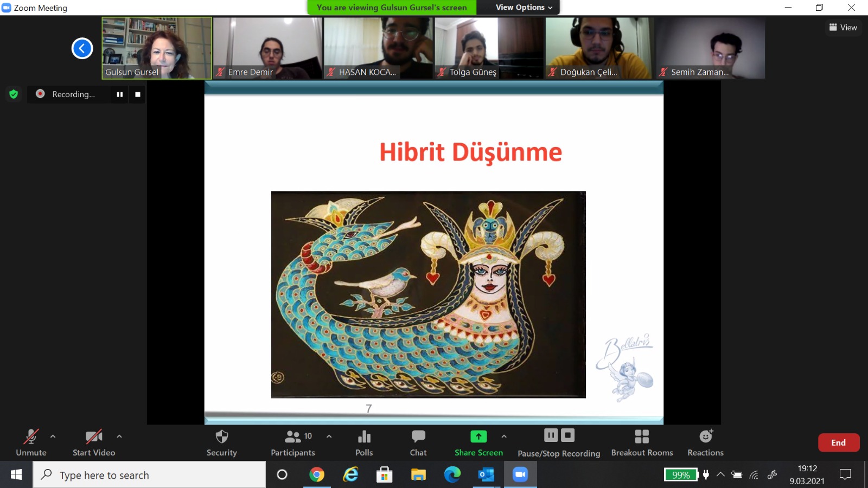Expand video options arrow beside Start Video

tap(119, 436)
